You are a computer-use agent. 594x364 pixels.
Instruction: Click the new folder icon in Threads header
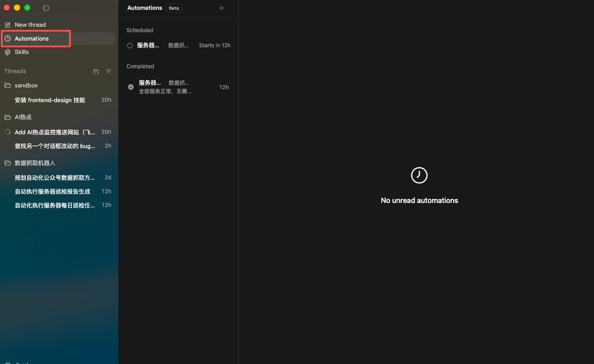[x=96, y=71]
